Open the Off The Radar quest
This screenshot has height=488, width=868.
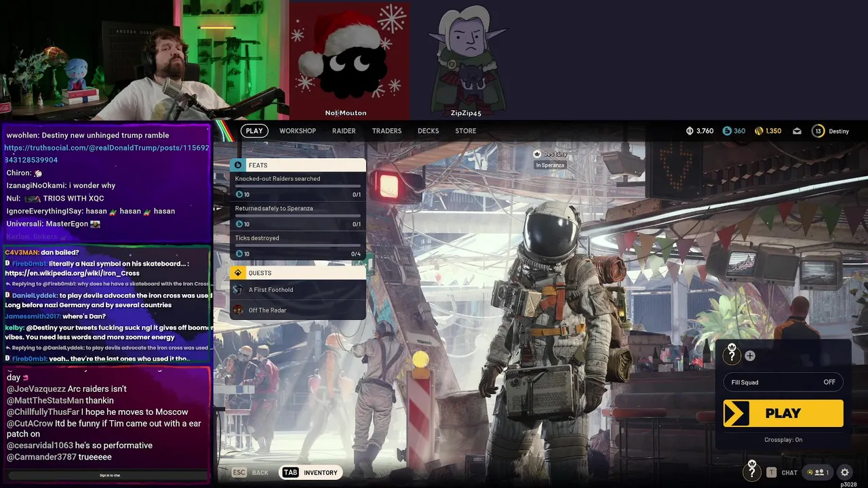pyautogui.click(x=298, y=310)
